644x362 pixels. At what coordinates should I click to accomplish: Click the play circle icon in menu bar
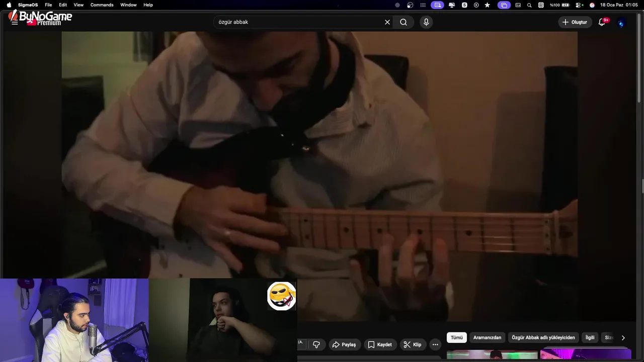pos(476,5)
